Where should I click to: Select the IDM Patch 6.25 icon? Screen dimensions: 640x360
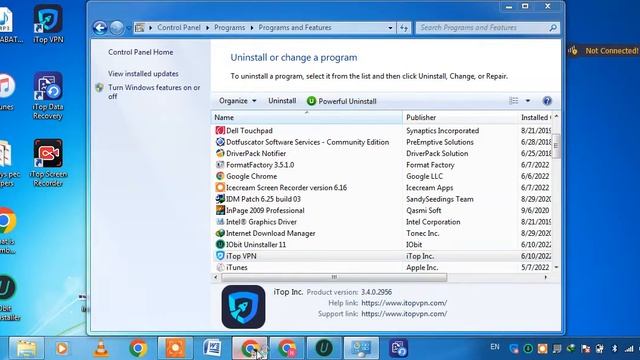pos(220,199)
